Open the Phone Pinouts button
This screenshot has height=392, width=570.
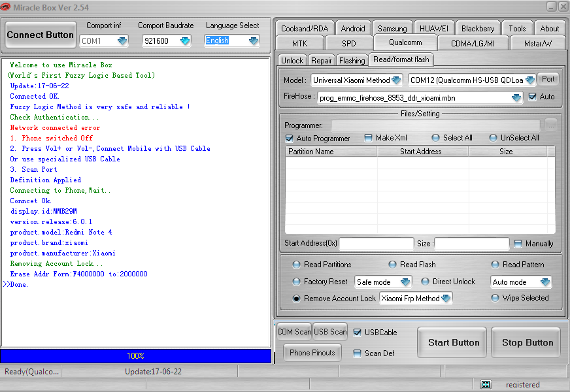[x=312, y=353]
